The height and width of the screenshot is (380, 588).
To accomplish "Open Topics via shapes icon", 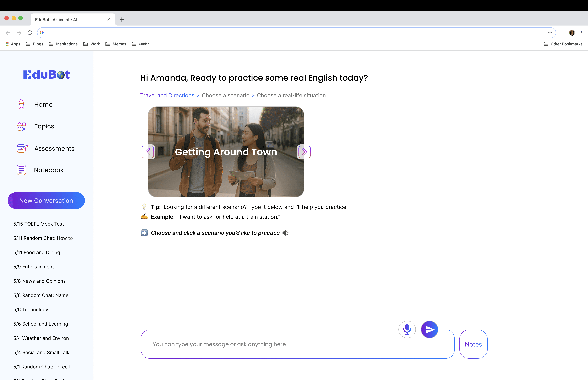I will [x=21, y=126].
